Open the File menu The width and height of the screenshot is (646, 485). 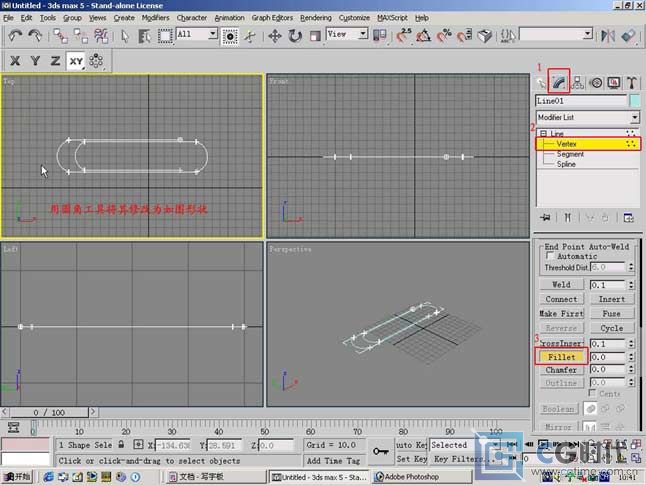pos(8,18)
